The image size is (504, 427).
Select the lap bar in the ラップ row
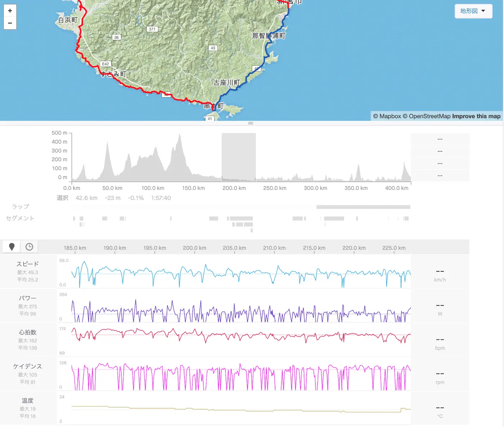363,207
